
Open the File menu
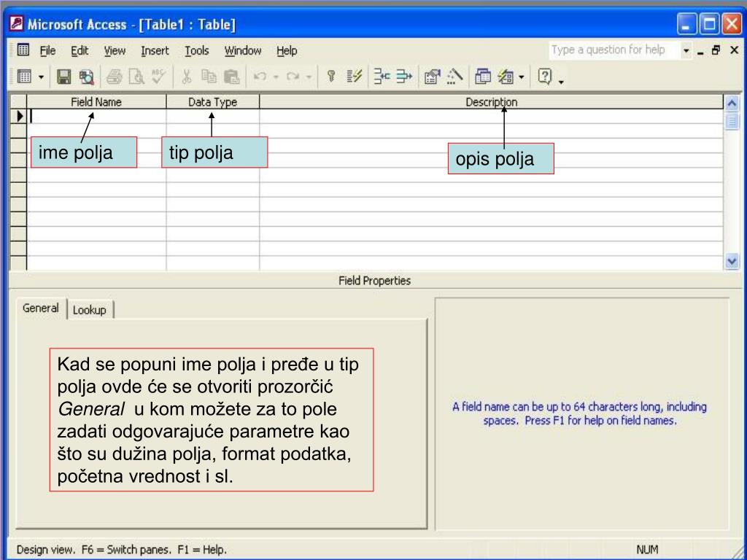[x=47, y=50]
